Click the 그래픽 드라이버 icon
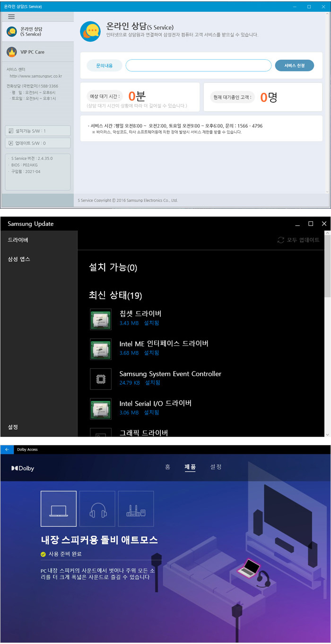Image resolution: width=331 pixels, height=644 pixels. coord(101,432)
